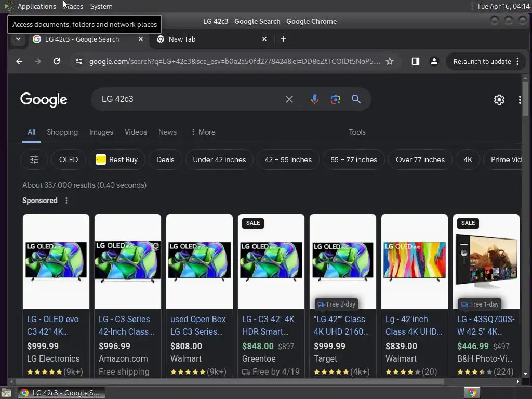The width and height of the screenshot is (532, 399).
Task: Click the magnifier search button
Action: pyautogui.click(x=356, y=99)
